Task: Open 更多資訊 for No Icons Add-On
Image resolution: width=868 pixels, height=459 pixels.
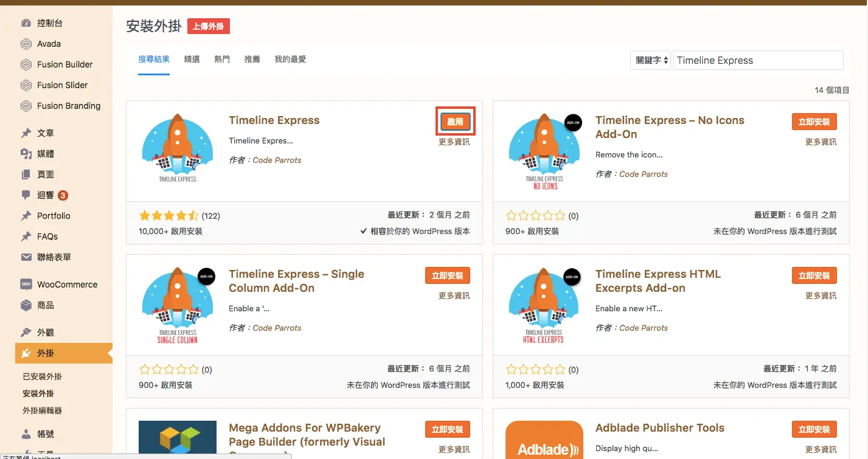Action: [821, 142]
